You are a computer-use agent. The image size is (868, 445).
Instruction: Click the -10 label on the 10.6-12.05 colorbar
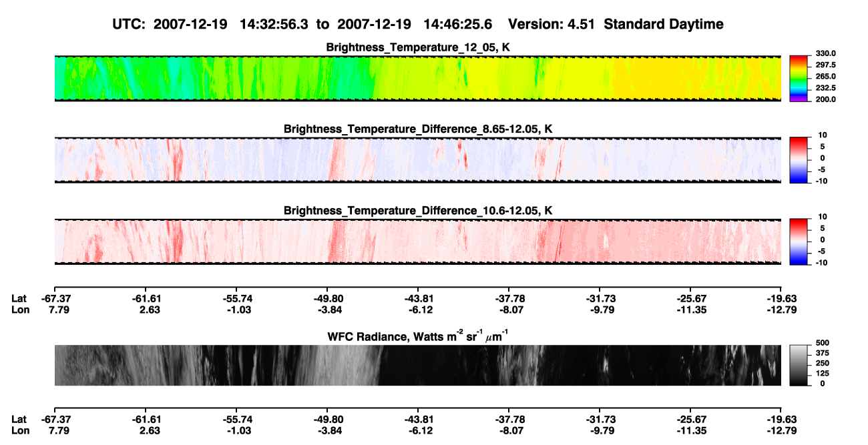click(x=821, y=262)
